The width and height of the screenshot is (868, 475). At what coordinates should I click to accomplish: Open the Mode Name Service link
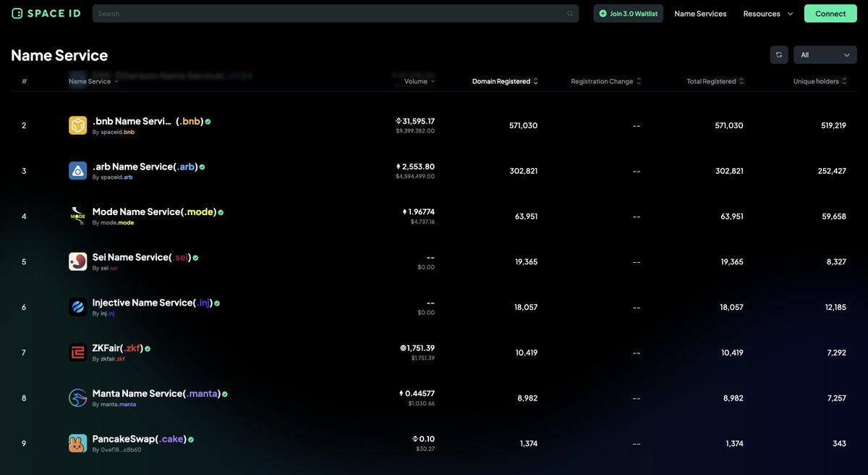coord(154,212)
